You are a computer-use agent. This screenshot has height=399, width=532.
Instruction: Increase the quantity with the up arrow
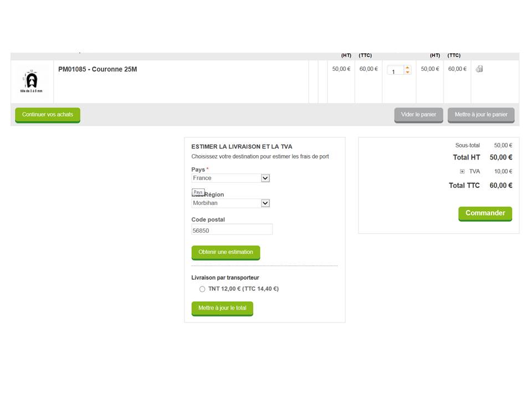click(x=407, y=68)
